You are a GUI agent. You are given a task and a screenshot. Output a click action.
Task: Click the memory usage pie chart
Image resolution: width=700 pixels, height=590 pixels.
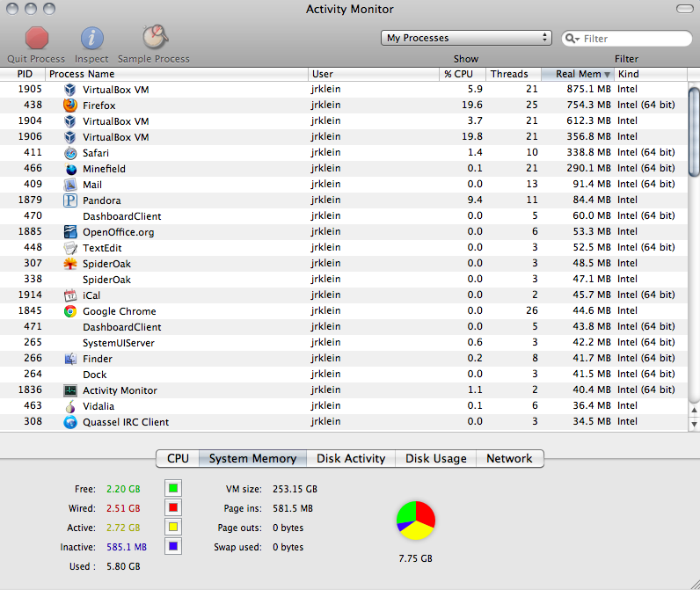point(416,521)
